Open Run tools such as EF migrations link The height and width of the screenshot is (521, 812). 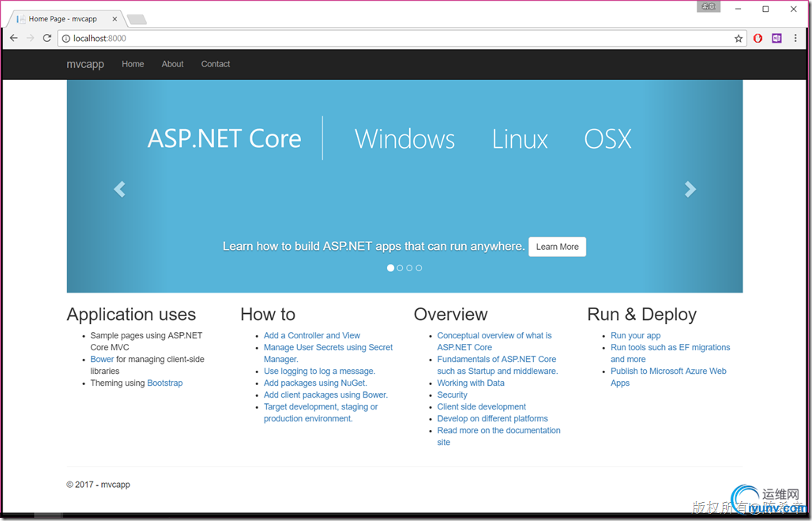pos(670,353)
